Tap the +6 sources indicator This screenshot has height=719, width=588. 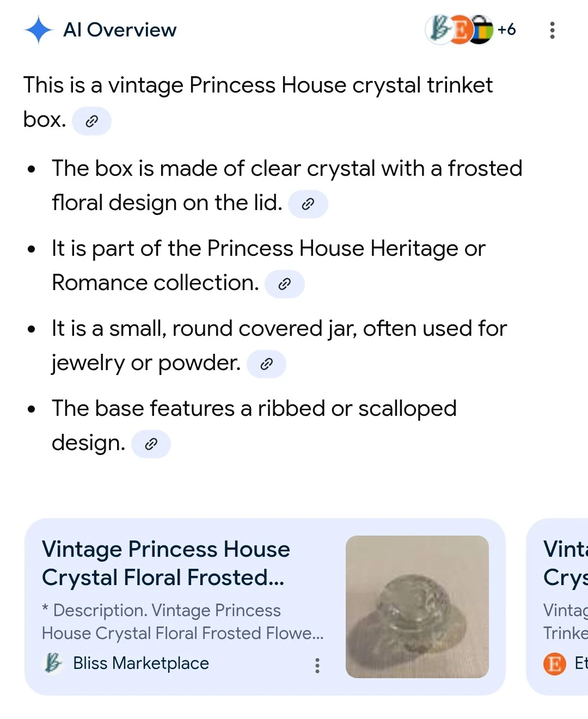(x=507, y=29)
